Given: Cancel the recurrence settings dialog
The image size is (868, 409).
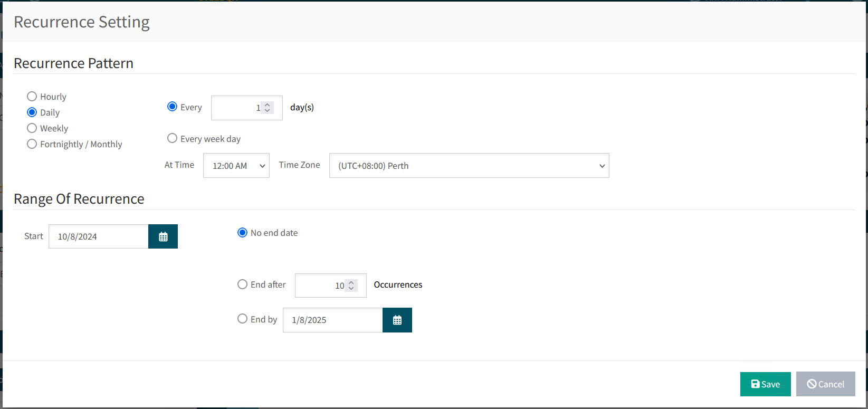Looking at the screenshot, I should coord(825,384).
